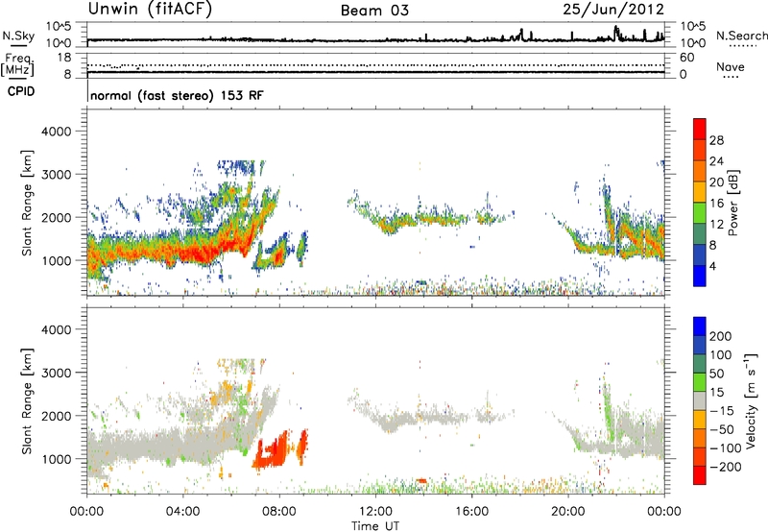Screen dimensions: 768x532
Task: Click the red bottom Velocity colorbar segment
Action: pyautogui.click(x=700, y=475)
